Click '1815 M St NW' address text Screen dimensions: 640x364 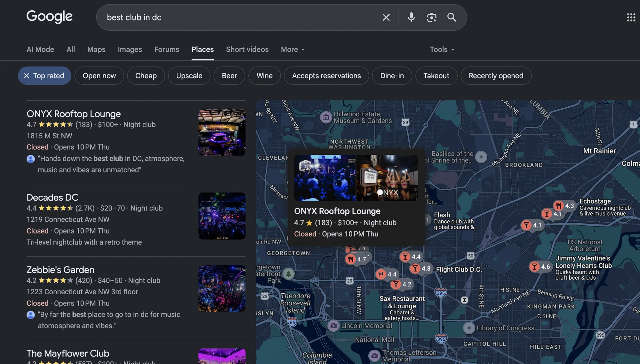click(x=49, y=136)
